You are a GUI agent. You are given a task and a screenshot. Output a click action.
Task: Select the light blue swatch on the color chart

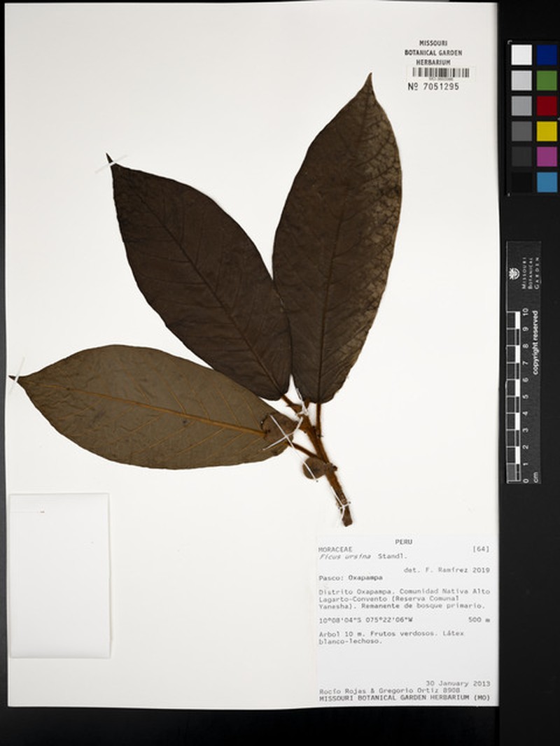click(547, 182)
